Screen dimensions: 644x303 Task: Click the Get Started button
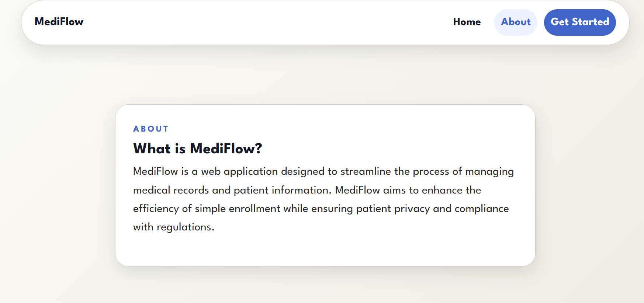point(580,22)
